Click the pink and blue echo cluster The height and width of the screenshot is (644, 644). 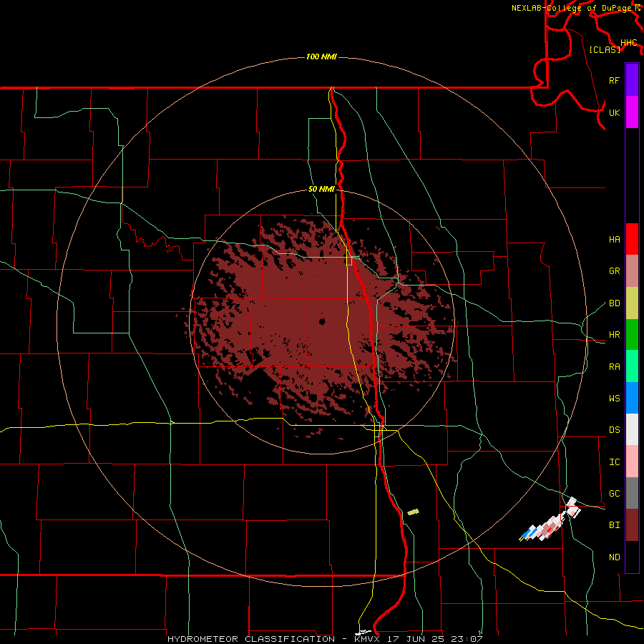[x=550, y=521]
